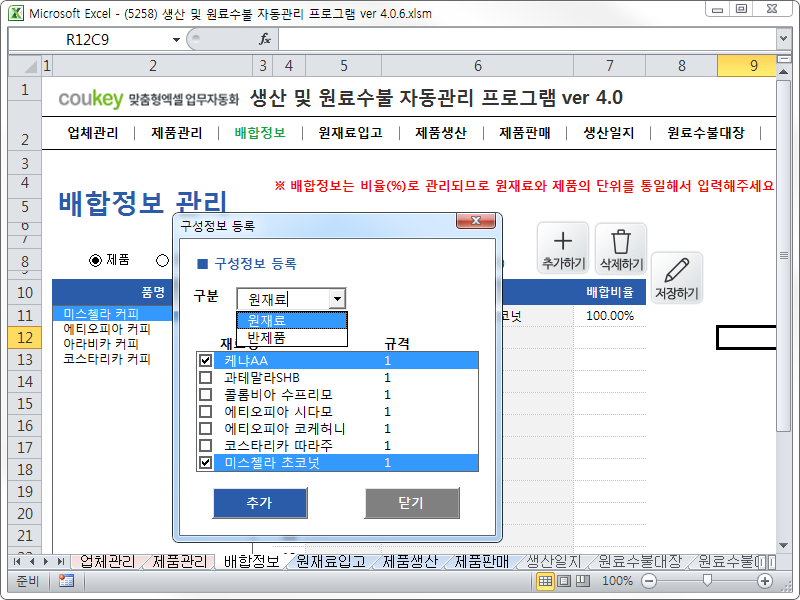The image size is (800, 600).
Task: Switch to the 제품관리 sheet tab
Action: [180, 562]
